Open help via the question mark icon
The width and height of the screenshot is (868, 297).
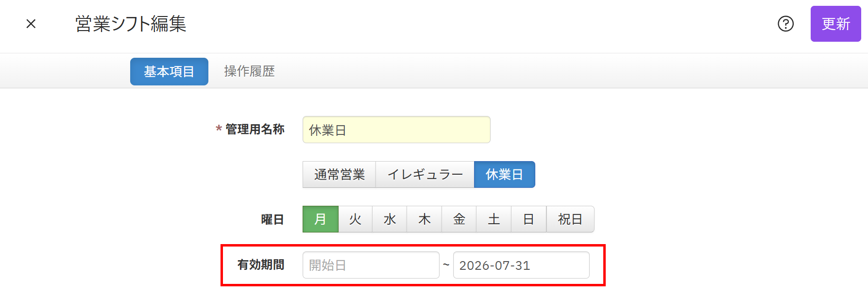point(785,24)
